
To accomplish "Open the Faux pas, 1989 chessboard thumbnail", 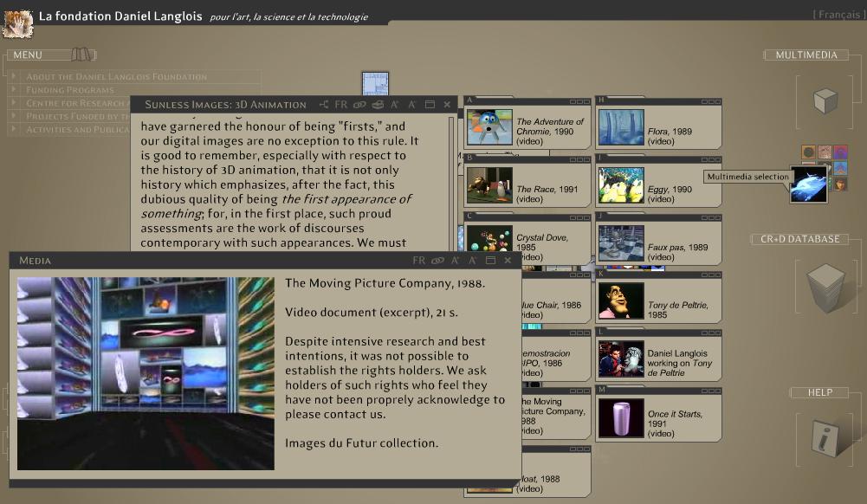I will coord(621,243).
